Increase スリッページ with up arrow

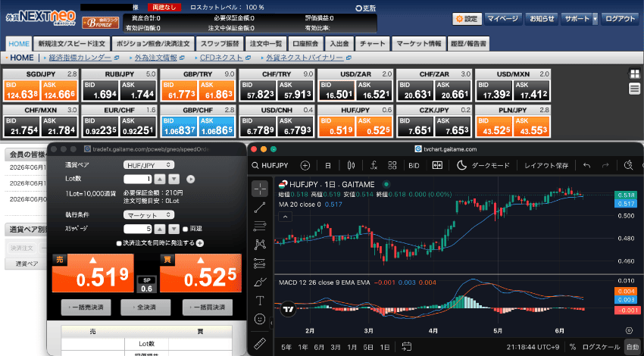[x=160, y=229]
